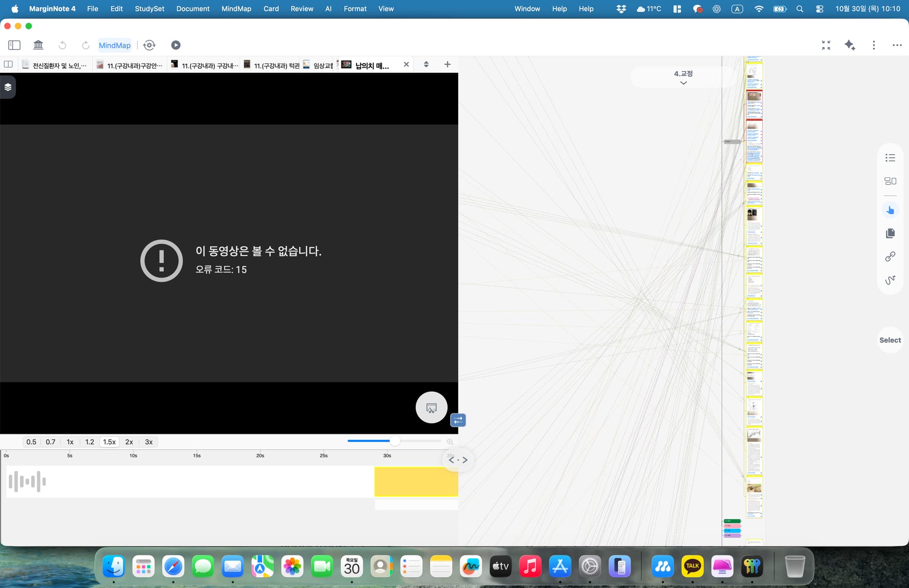The image size is (909, 588).
Task: Toggle the left sidebar panel icon
Action: (x=14, y=45)
